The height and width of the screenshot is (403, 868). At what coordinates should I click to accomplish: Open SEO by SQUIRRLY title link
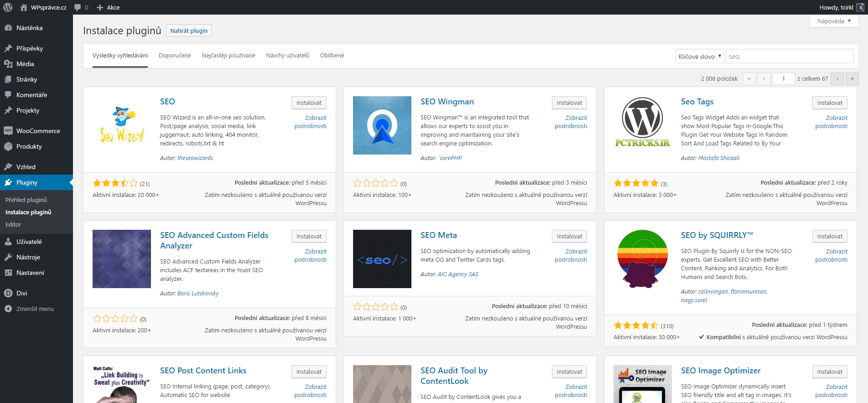717,235
